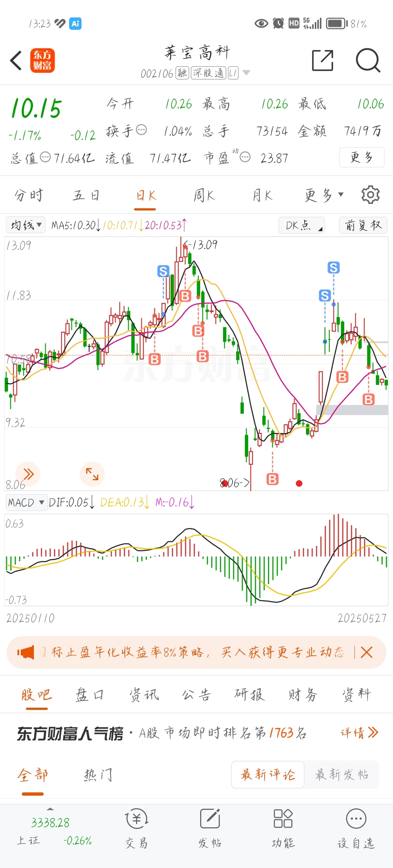Open the 盘口 tab
This screenshot has width=393, height=868.
[x=90, y=695]
